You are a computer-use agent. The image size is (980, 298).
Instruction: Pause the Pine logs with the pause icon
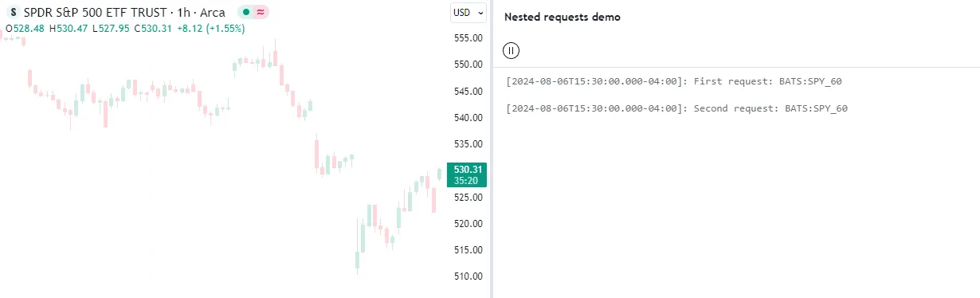512,51
